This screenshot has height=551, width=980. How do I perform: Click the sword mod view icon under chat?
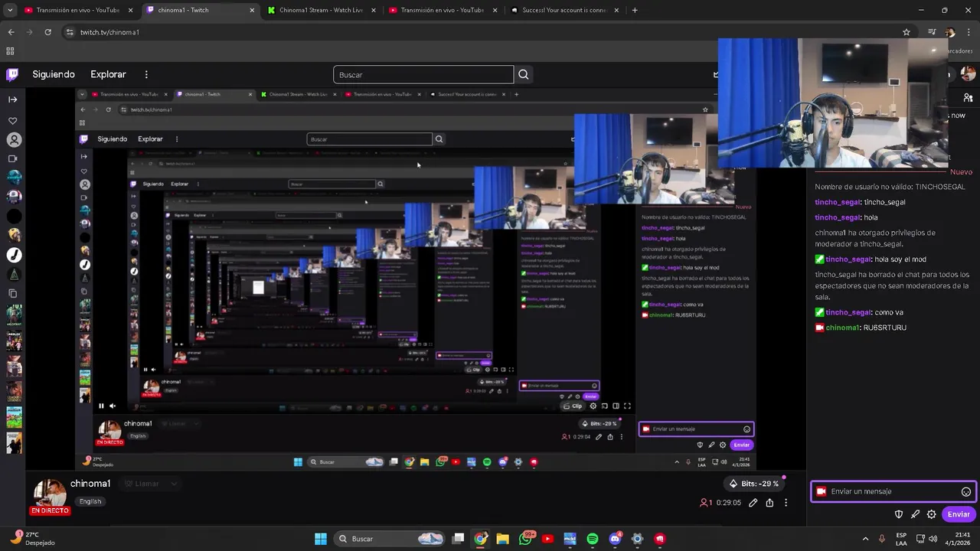click(x=915, y=514)
